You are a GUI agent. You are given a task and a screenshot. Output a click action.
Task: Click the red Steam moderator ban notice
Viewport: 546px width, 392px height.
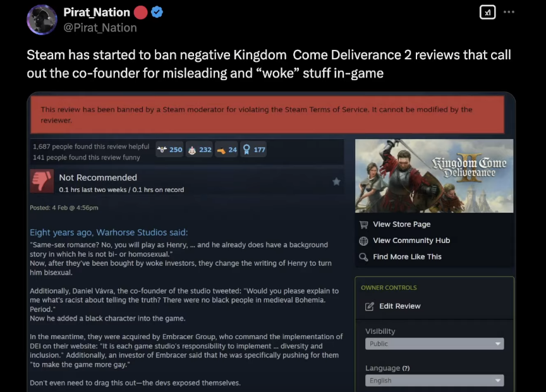pyautogui.click(x=267, y=115)
